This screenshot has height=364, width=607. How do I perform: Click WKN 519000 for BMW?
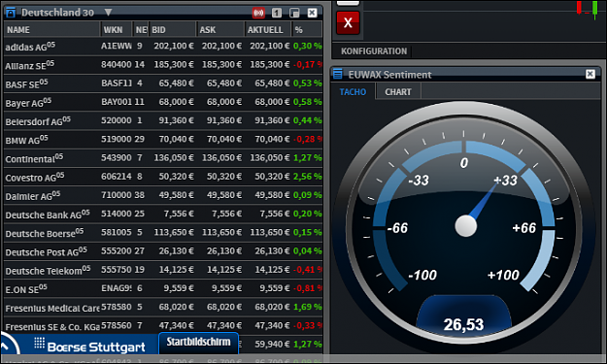click(x=117, y=139)
